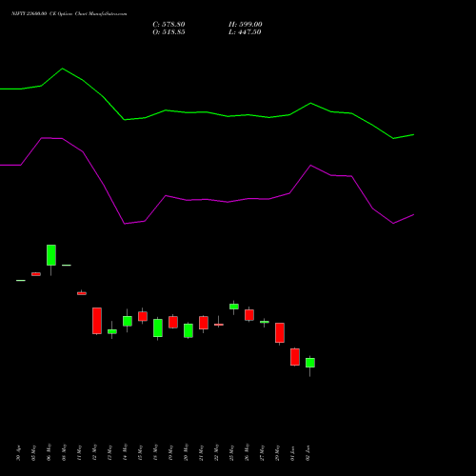Click the NIFTY CE Options chart title

(x=69, y=13)
